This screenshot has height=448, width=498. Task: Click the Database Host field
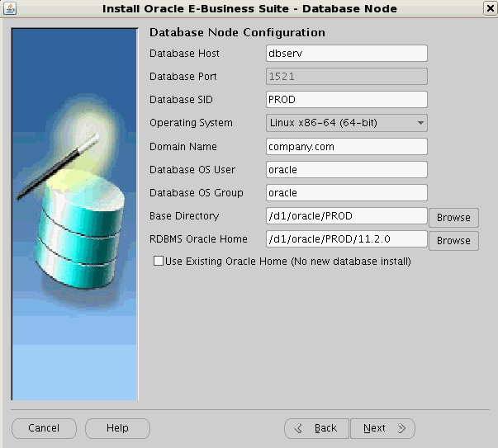(x=347, y=54)
